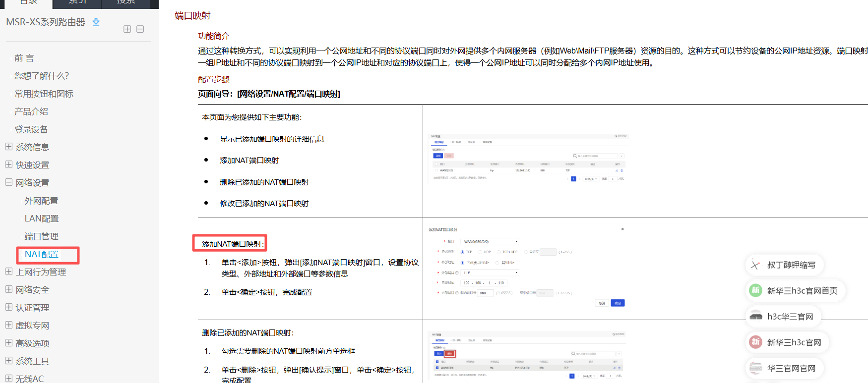Click the blue download icon beside MSR-XS系列路由器
This screenshot has width=868, height=383.
[96, 22]
